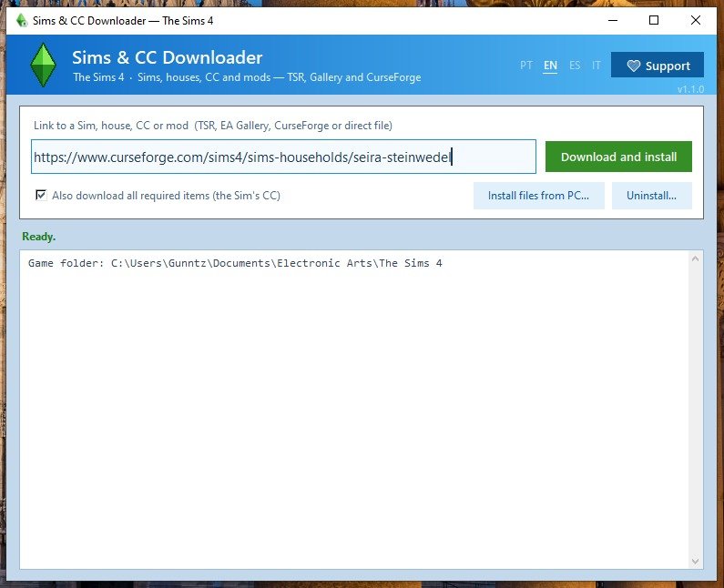724x588 pixels.
Task: Click the CurseForge URL input field
Action: coord(283,157)
